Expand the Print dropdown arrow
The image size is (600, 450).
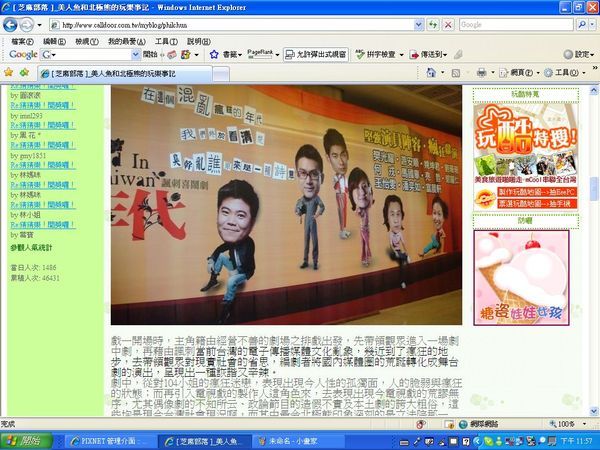[492, 73]
